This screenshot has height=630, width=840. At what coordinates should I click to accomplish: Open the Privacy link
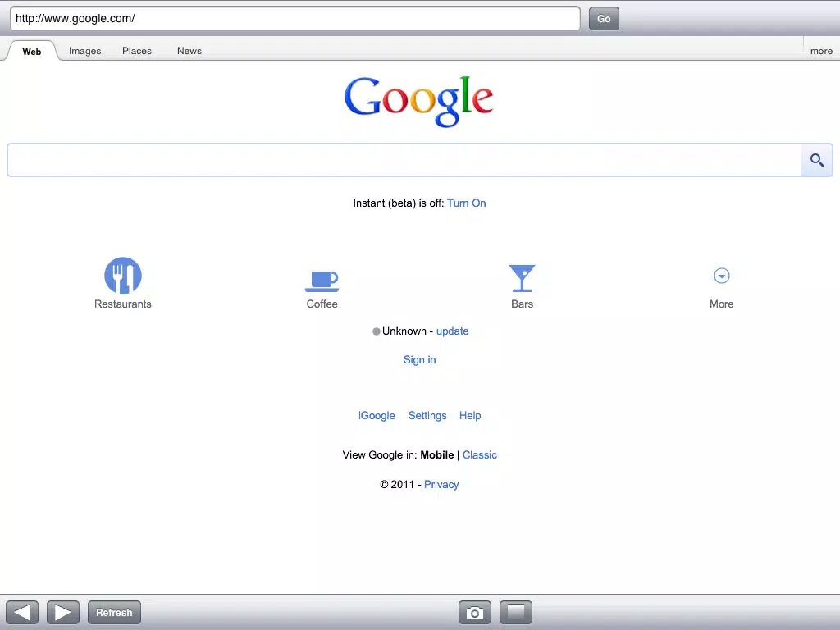441,484
